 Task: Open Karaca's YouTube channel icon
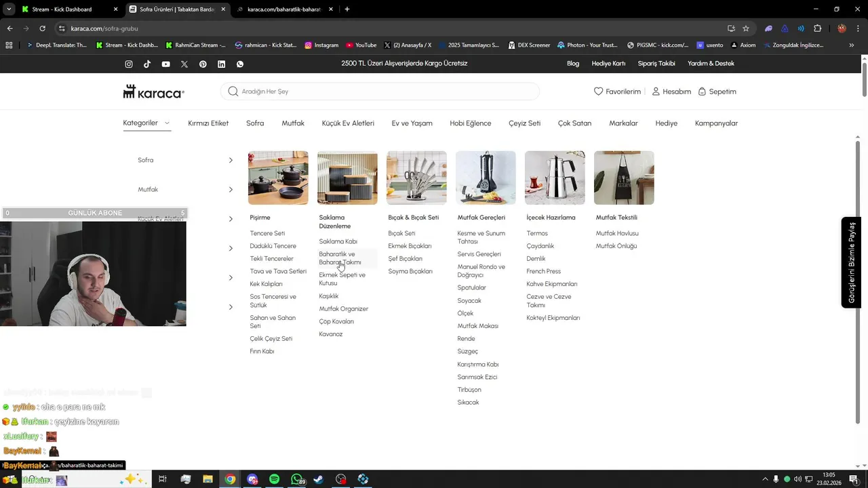(x=165, y=64)
